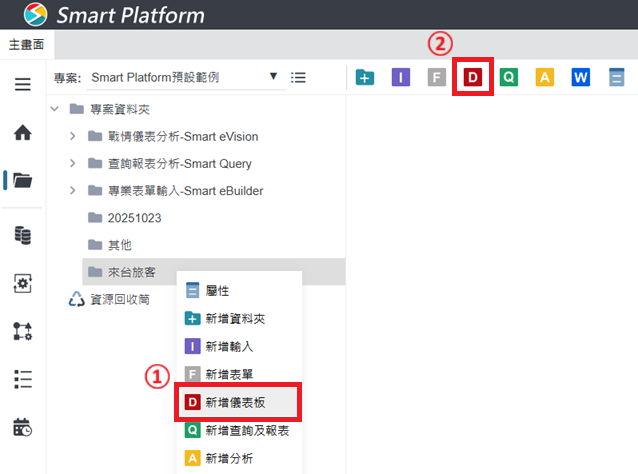Open the 資源回收筒 recycle bin
Image resolution: width=638 pixels, height=474 pixels.
(117, 299)
